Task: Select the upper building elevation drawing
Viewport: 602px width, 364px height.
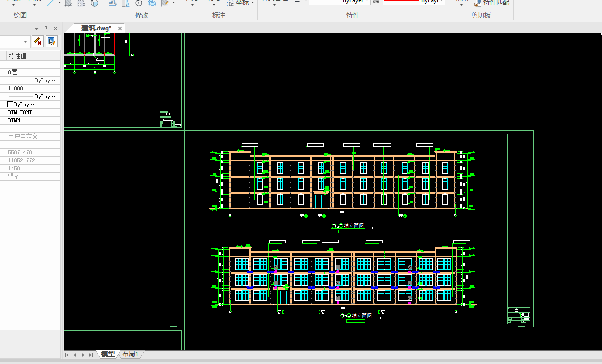Action: [x=343, y=180]
